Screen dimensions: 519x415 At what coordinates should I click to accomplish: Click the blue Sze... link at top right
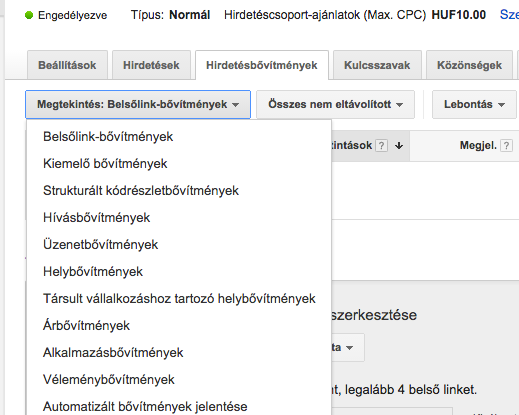pos(509,15)
